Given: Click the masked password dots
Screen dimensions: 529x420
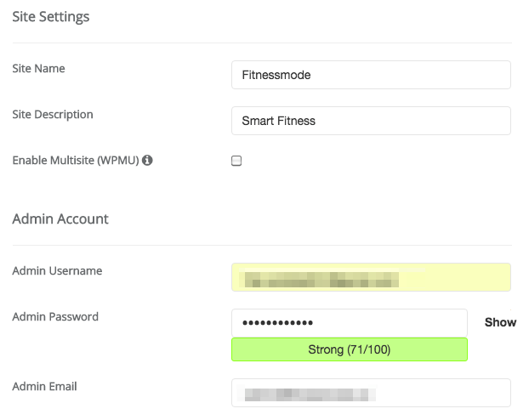Looking at the screenshot, I should tap(277, 323).
